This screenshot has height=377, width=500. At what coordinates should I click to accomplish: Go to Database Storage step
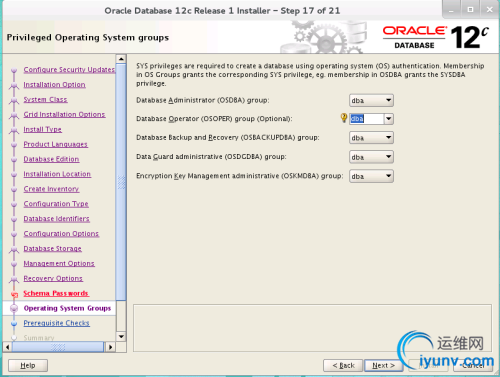[52, 249]
